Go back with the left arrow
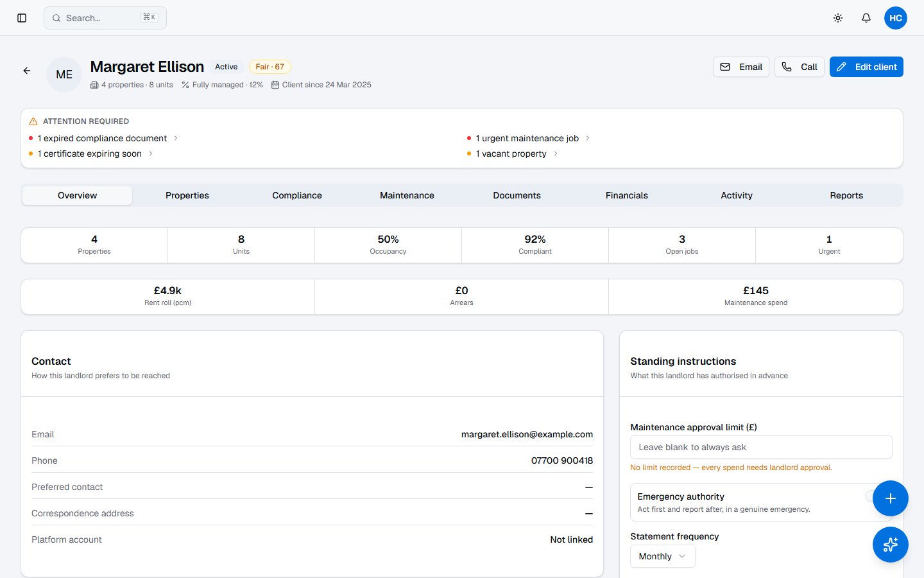Screen dimensions: 924x578 [27, 71]
